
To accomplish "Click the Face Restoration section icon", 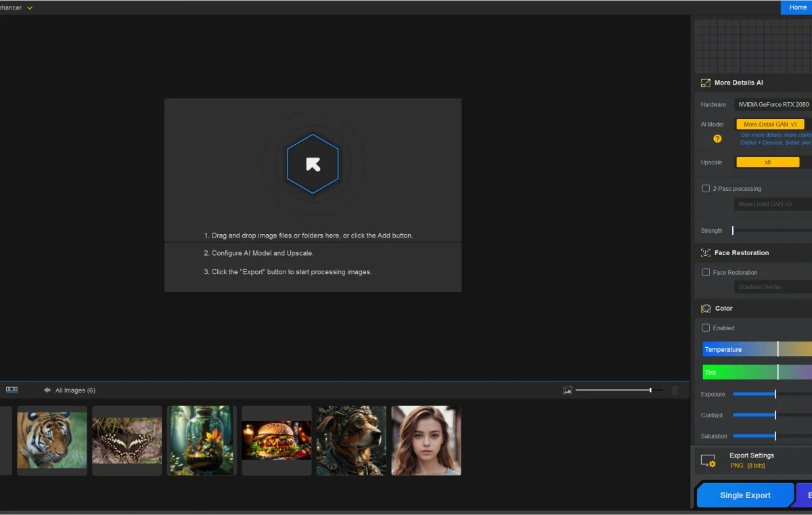I will coord(705,253).
